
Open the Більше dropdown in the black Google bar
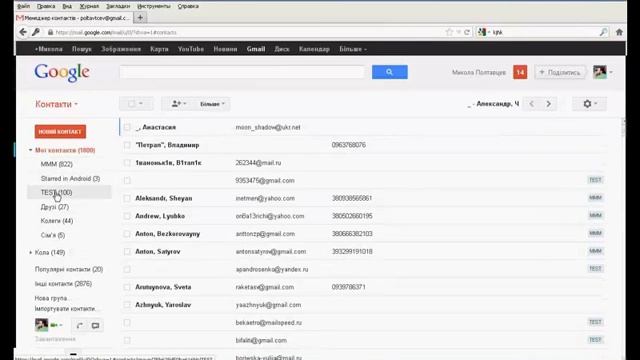(353, 49)
